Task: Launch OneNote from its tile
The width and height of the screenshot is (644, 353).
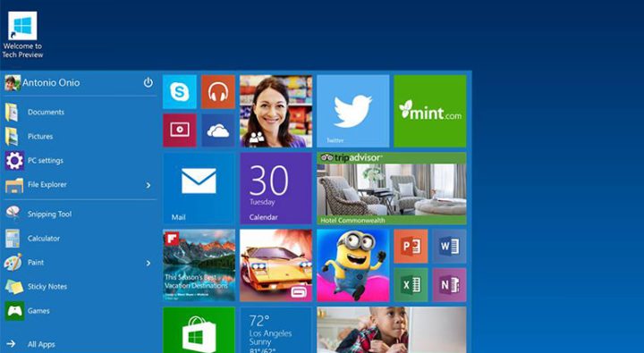Action: point(449,285)
